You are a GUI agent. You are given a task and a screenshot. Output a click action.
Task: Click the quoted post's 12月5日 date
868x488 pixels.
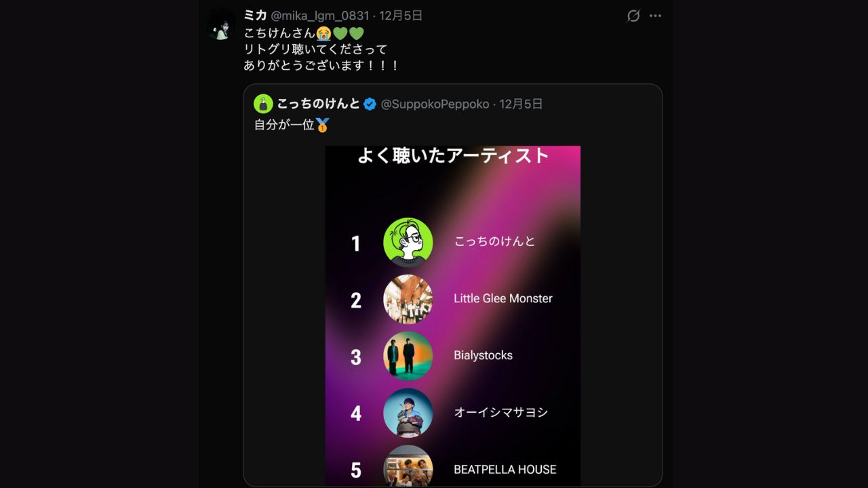(521, 104)
